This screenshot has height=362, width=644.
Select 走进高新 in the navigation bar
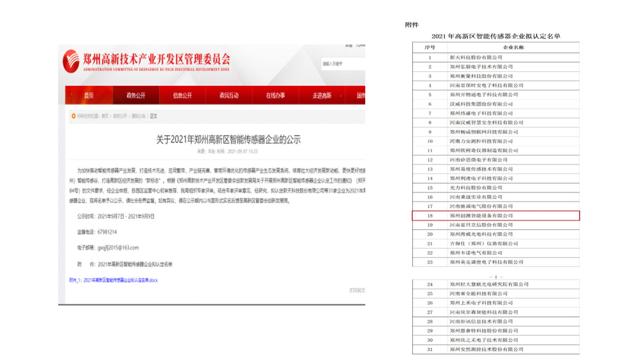click(322, 96)
